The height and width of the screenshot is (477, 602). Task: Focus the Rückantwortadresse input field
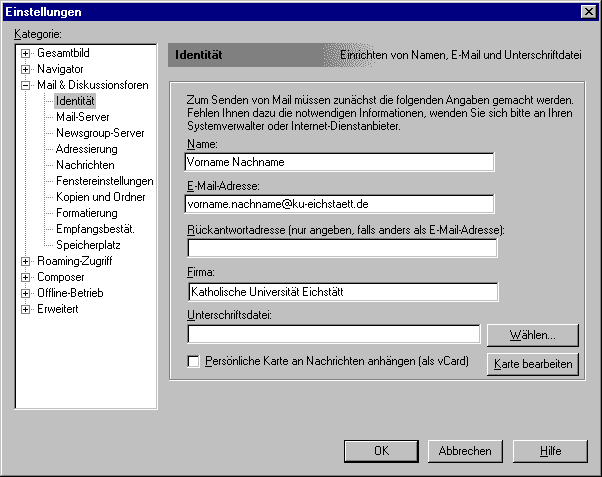340,247
